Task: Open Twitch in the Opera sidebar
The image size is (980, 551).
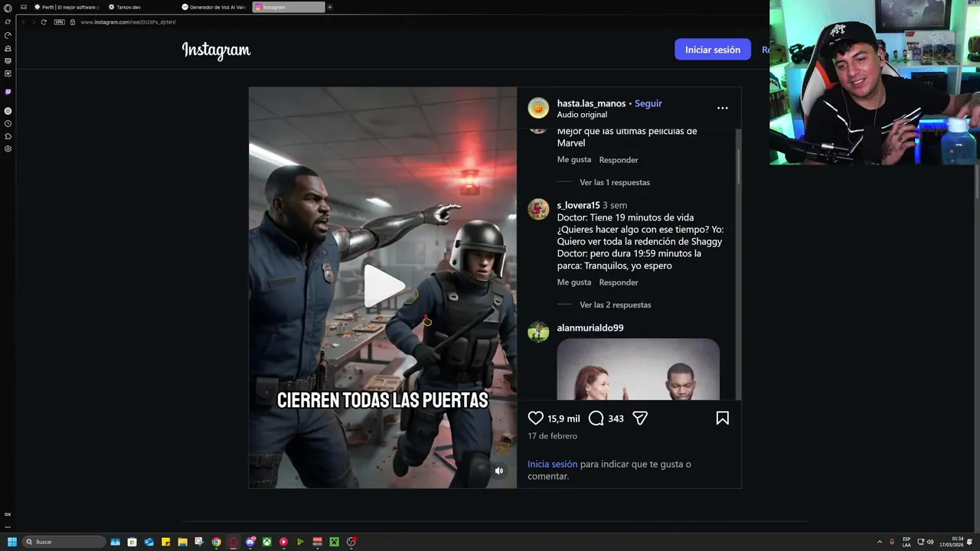Action: pos(8,92)
